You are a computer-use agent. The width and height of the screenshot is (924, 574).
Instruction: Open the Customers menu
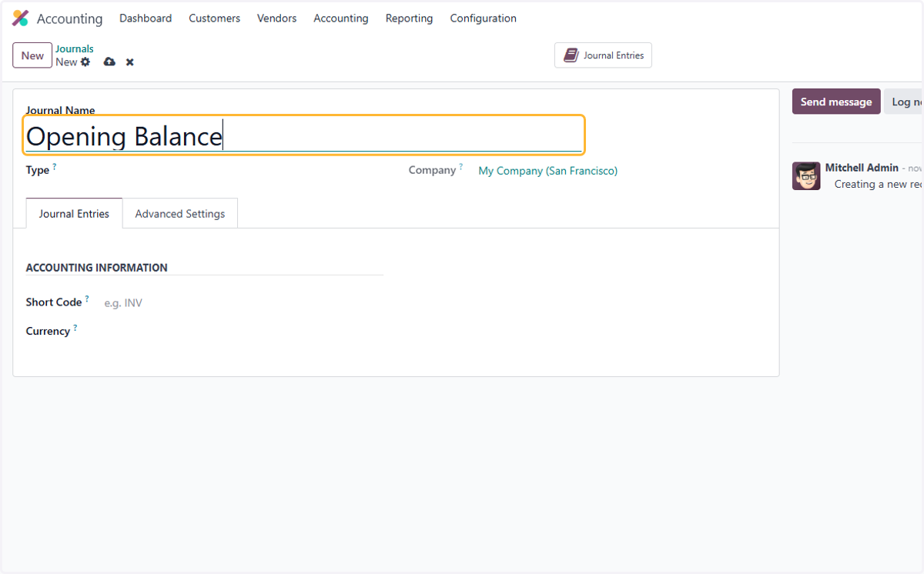coord(214,18)
